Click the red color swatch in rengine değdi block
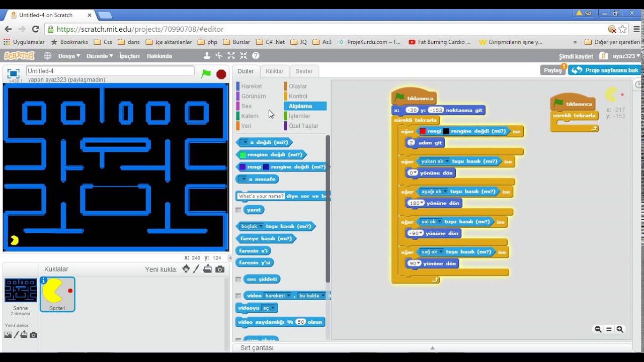Screen dimensions: 644x362 (x=423, y=131)
